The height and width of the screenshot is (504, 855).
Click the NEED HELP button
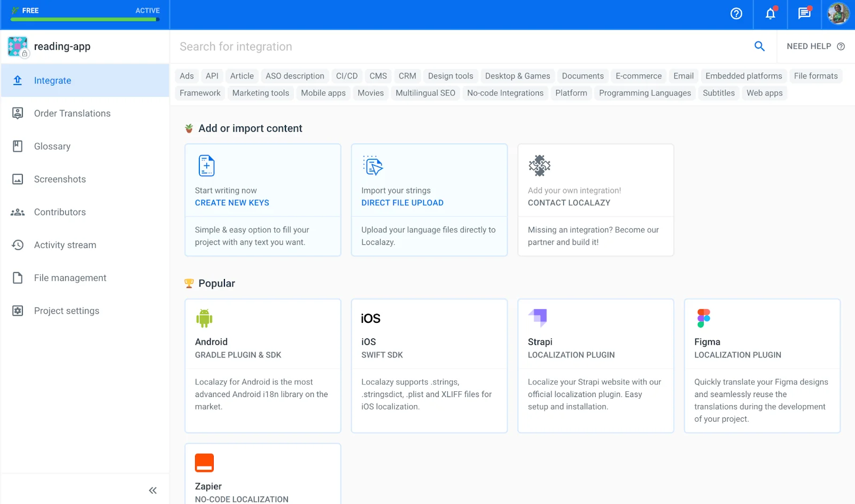[x=815, y=46]
